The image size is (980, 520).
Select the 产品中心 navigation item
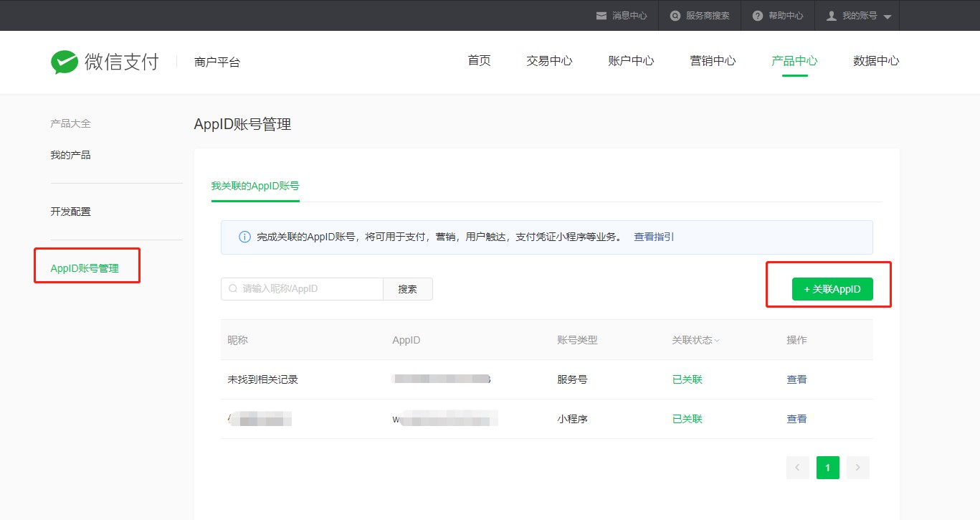click(794, 61)
